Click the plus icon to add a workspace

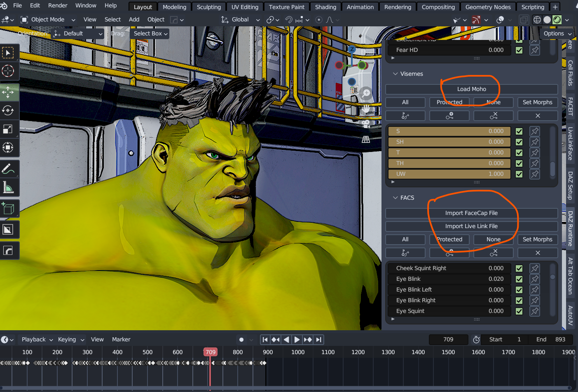pos(555,7)
